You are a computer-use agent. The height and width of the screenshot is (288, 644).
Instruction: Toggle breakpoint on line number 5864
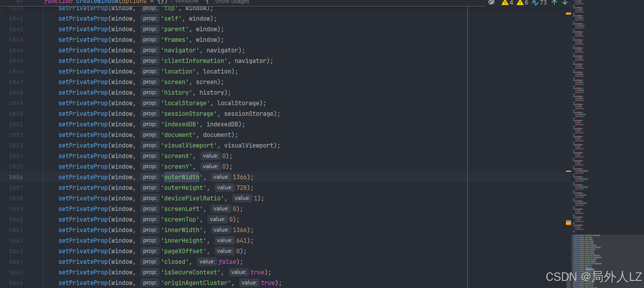16,262
